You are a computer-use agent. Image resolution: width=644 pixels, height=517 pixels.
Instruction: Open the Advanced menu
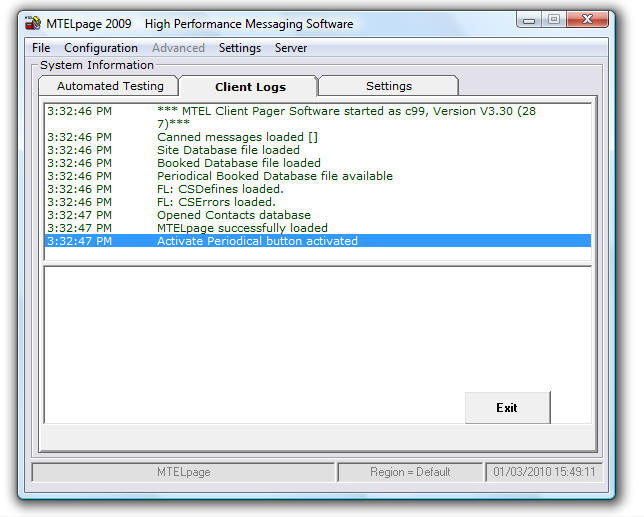pyautogui.click(x=178, y=48)
